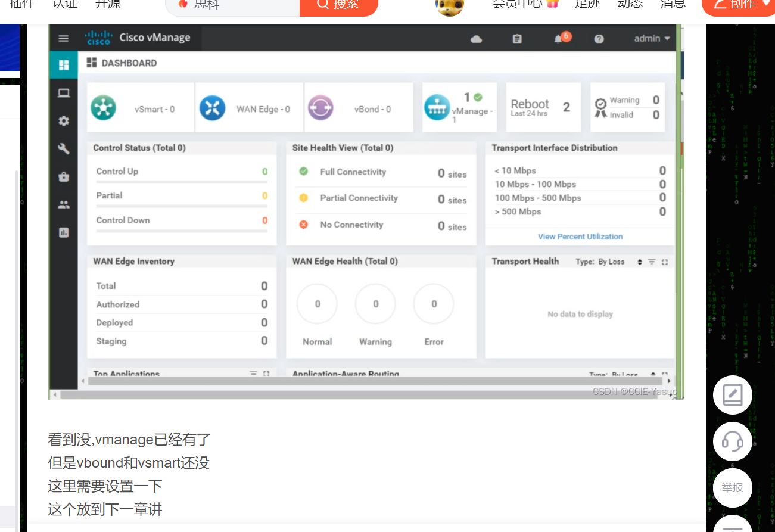Viewport: 775px width, 532px height.
Task: Open 消息 in CSDN top bar
Action: tap(673, 5)
